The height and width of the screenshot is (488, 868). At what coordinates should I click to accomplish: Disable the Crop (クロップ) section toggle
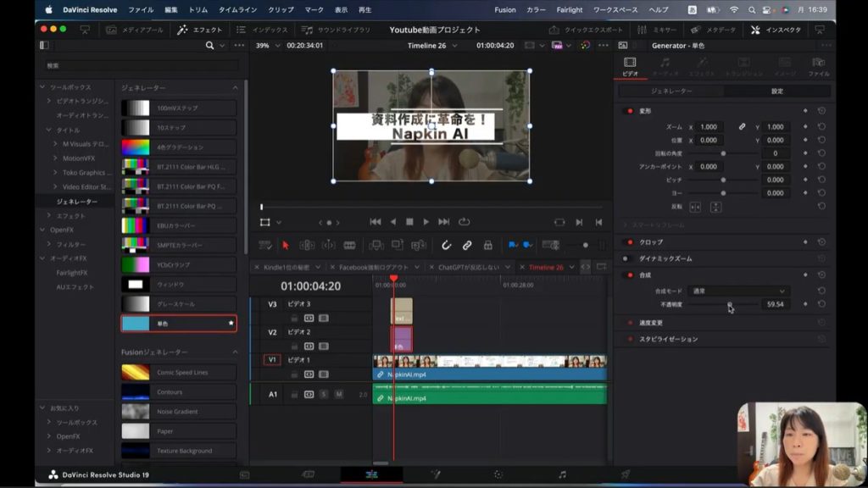click(x=629, y=242)
